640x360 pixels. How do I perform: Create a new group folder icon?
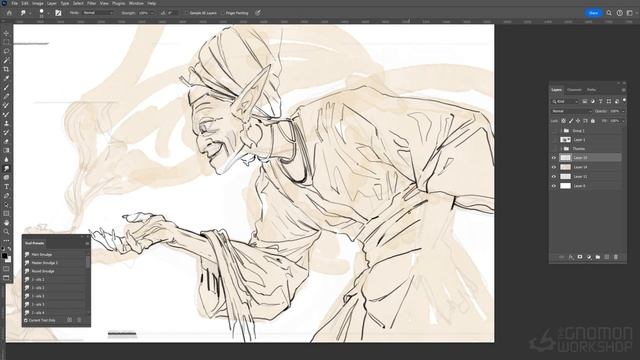[x=598, y=257]
